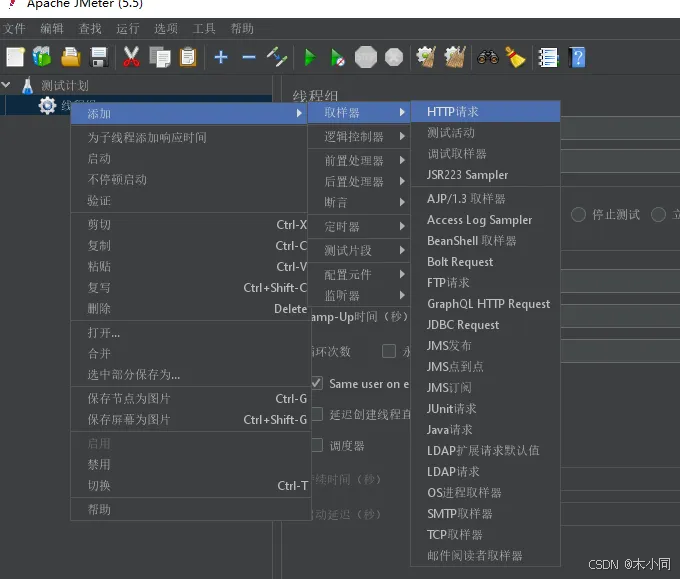Click the green Start test icon

point(310,57)
